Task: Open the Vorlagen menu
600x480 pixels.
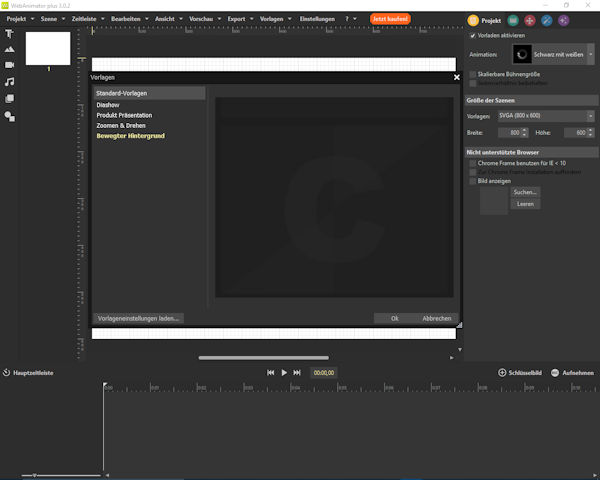Action: pyautogui.click(x=272, y=19)
